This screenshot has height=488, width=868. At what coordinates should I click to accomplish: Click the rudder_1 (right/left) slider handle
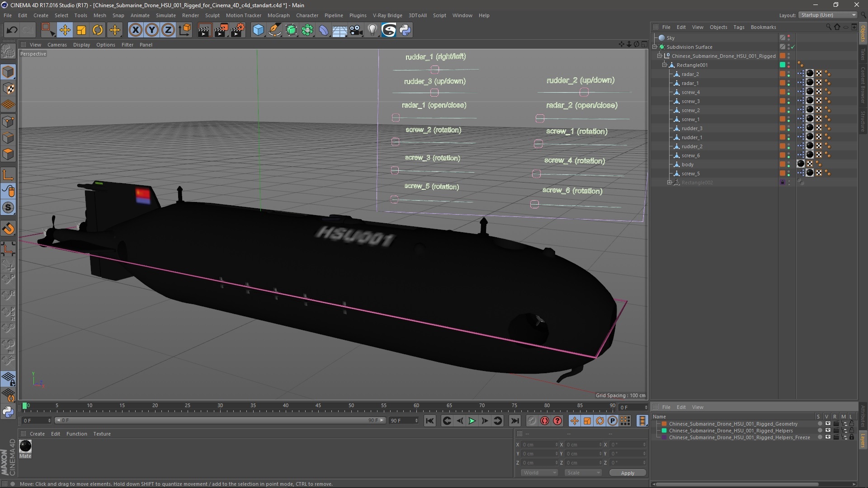(x=435, y=70)
